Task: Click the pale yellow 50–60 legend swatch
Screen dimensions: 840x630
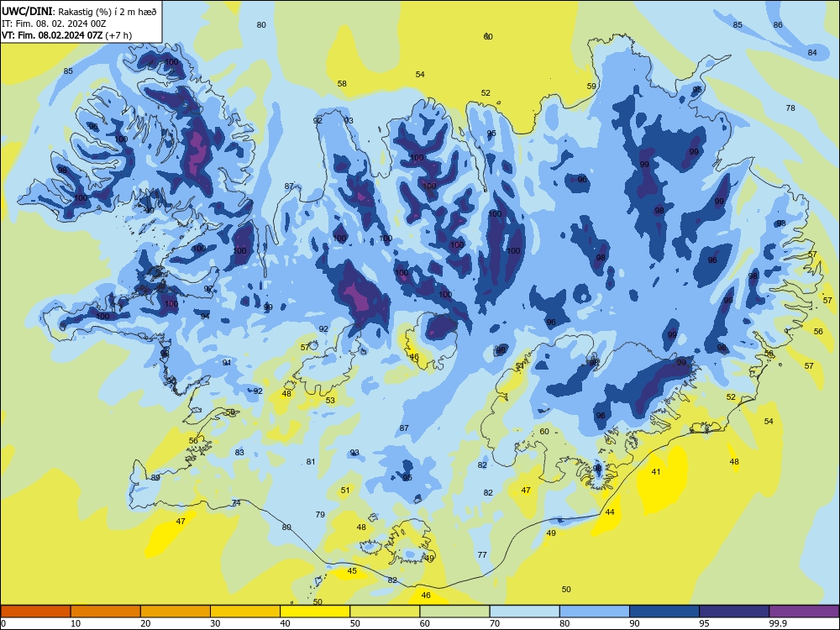Action: [x=385, y=612]
